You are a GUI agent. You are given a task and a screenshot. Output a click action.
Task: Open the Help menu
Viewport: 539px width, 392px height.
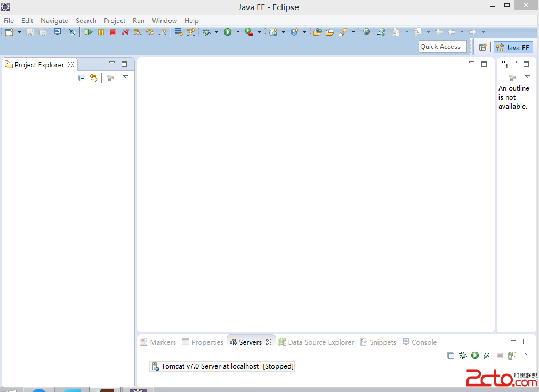[191, 21]
